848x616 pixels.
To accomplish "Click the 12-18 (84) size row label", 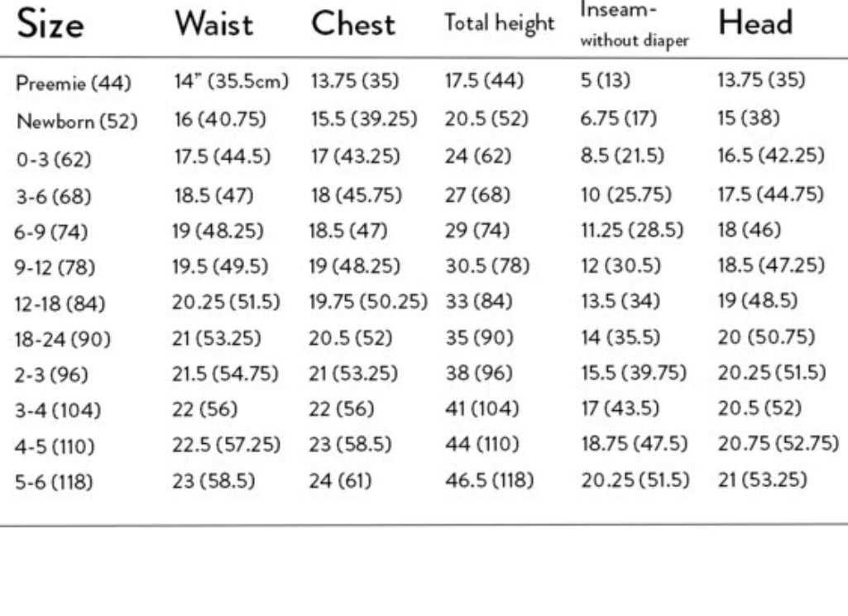I will click(x=60, y=304).
